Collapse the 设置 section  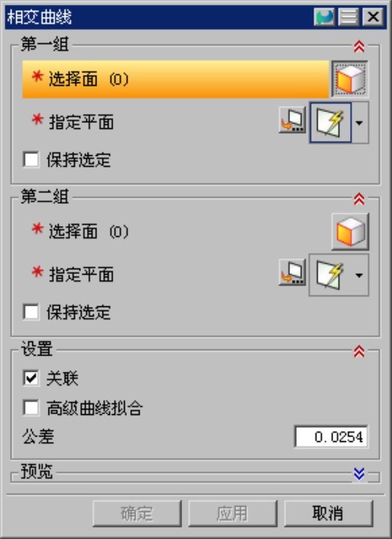click(359, 352)
